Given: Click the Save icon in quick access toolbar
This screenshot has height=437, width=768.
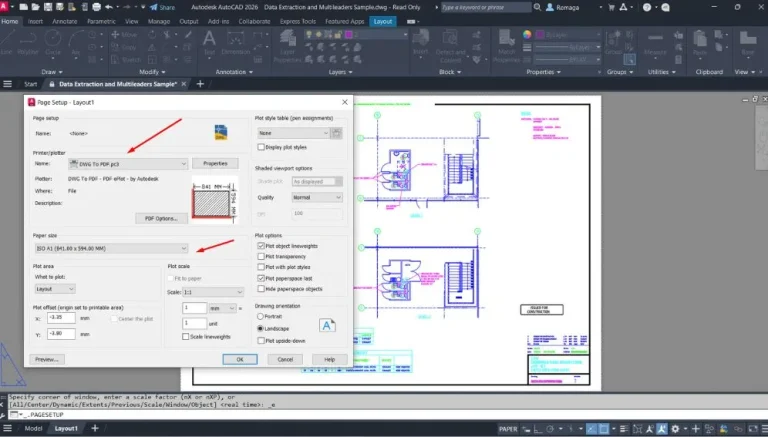Looking at the screenshot, I should click(x=48, y=7).
